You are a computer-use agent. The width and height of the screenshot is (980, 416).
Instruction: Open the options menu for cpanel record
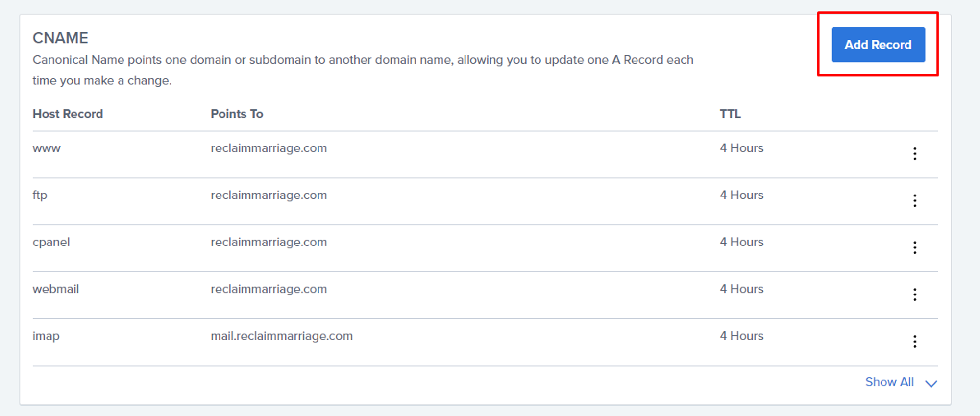point(914,247)
